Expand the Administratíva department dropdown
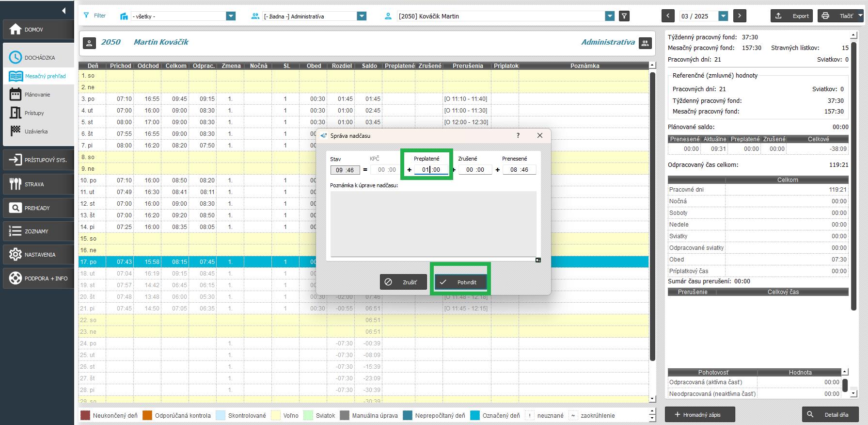 pos(362,16)
